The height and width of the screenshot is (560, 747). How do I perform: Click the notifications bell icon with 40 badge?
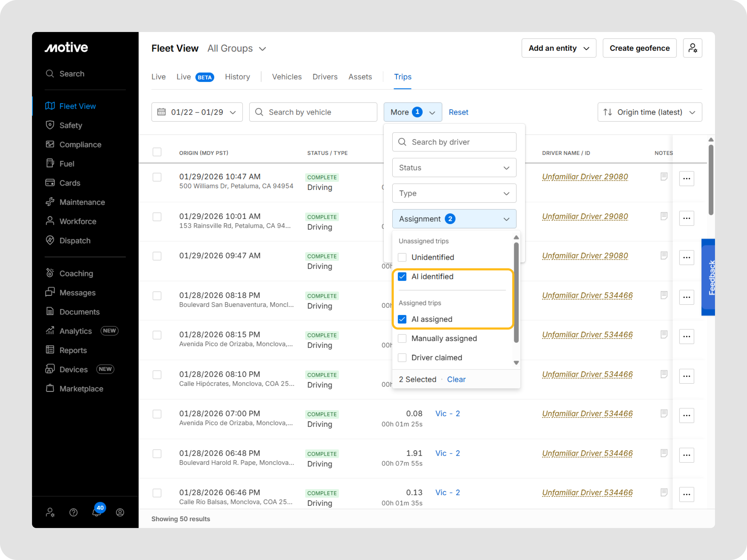[97, 512]
